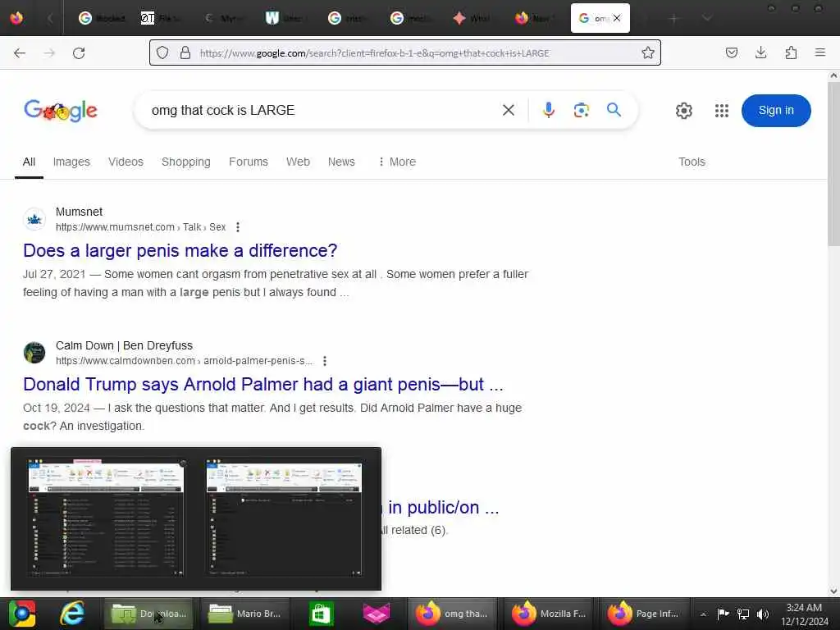This screenshot has height=630, width=840.
Task: Open tracking protection shield icon
Action: (162, 52)
